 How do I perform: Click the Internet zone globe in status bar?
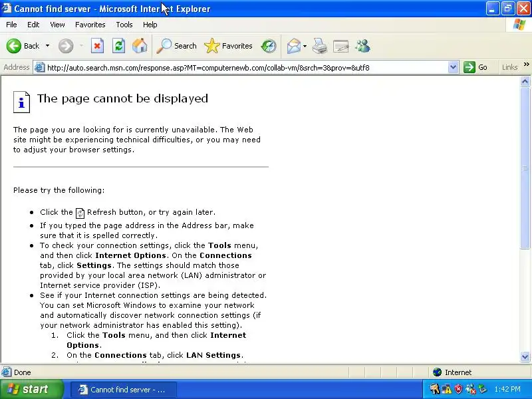click(x=437, y=372)
